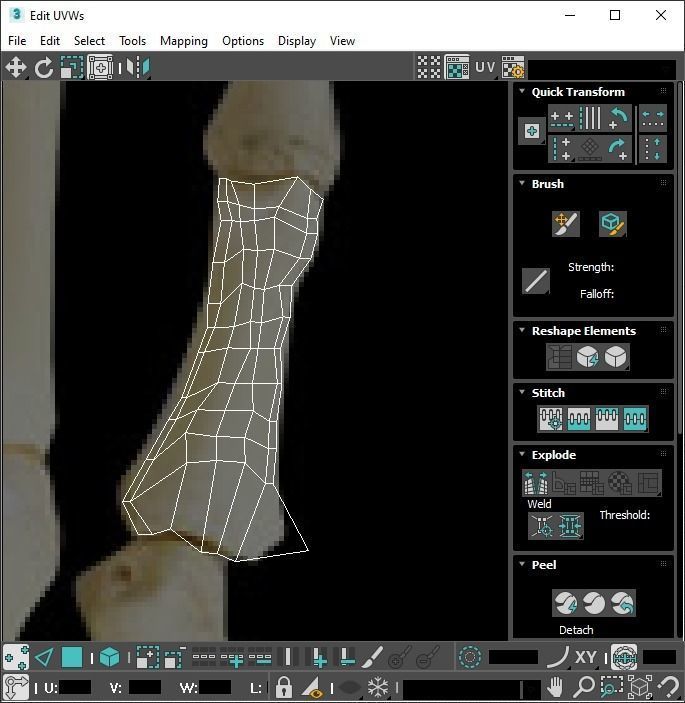Collapse the Explode rollout
Screen dimensions: 685x703
click(522, 454)
